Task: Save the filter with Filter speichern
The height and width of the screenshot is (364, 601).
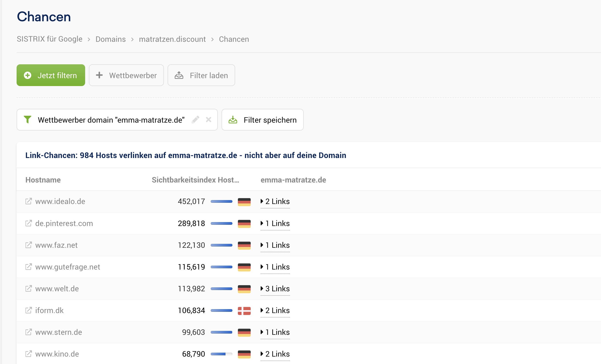Action: coord(262,120)
